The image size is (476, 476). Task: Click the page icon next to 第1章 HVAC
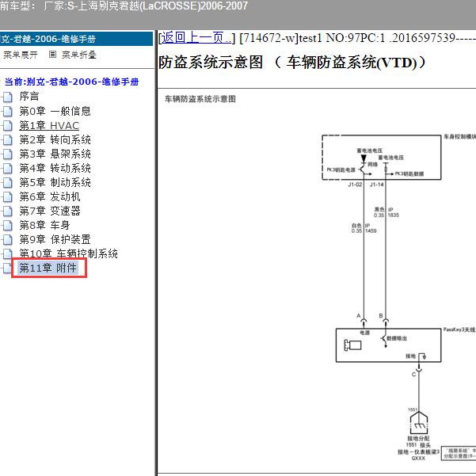[7, 126]
